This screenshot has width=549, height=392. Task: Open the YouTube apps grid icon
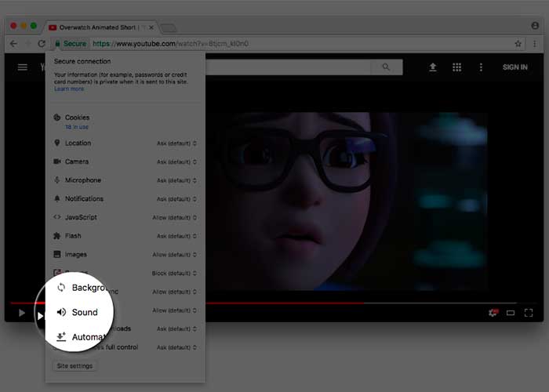(456, 67)
